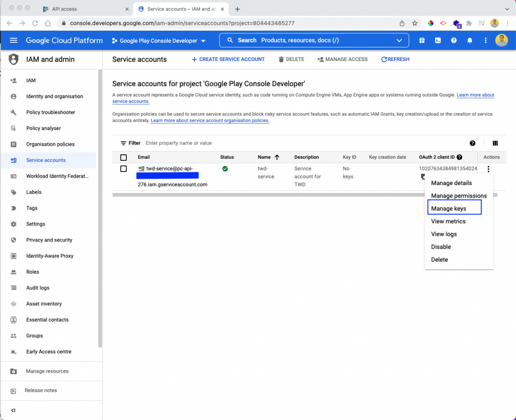The image size is (516, 420).
Task: Open Chrome profile avatar in toolbar
Action: pos(494,23)
